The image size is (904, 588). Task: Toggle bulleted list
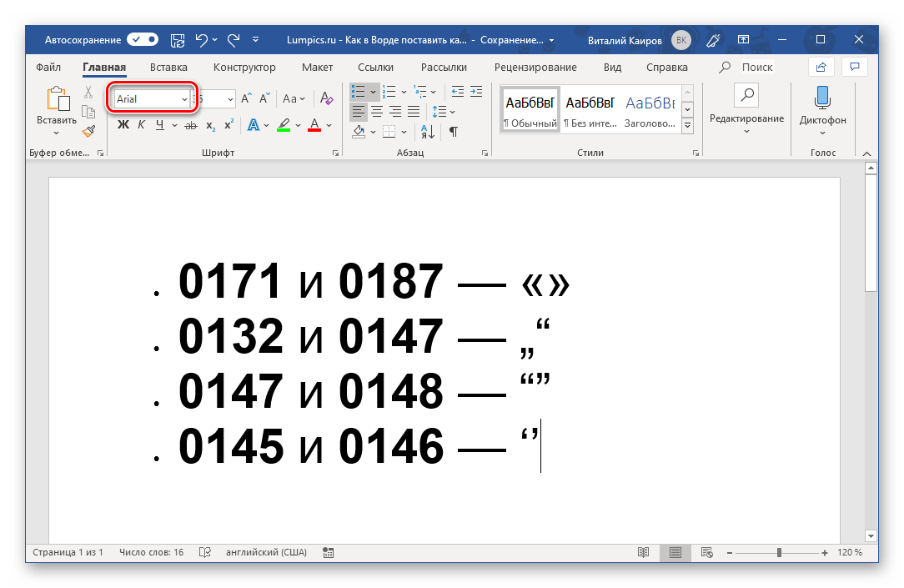pyautogui.click(x=359, y=92)
